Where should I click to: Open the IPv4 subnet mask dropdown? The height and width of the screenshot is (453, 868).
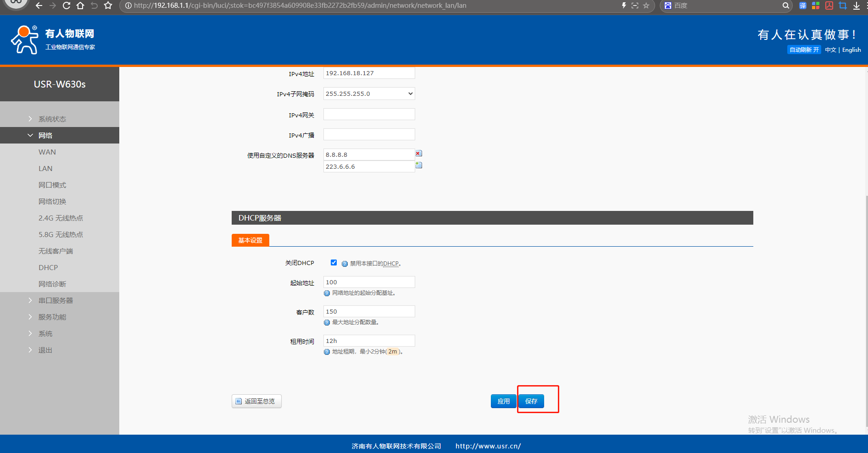[369, 94]
